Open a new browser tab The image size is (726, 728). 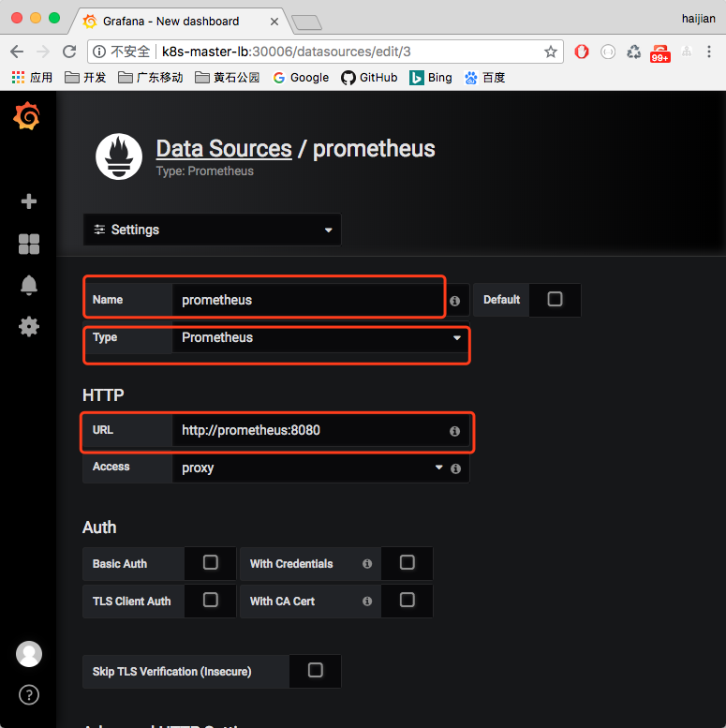[x=306, y=22]
